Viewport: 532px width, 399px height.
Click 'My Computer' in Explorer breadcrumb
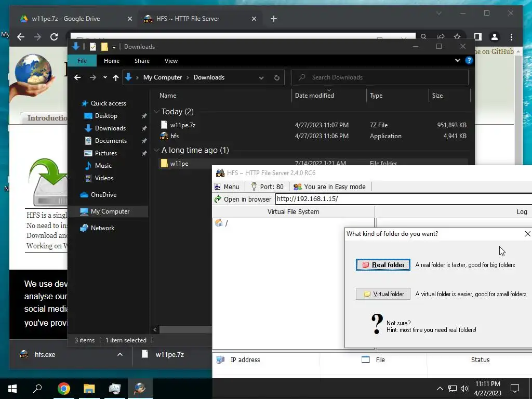pos(163,77)
